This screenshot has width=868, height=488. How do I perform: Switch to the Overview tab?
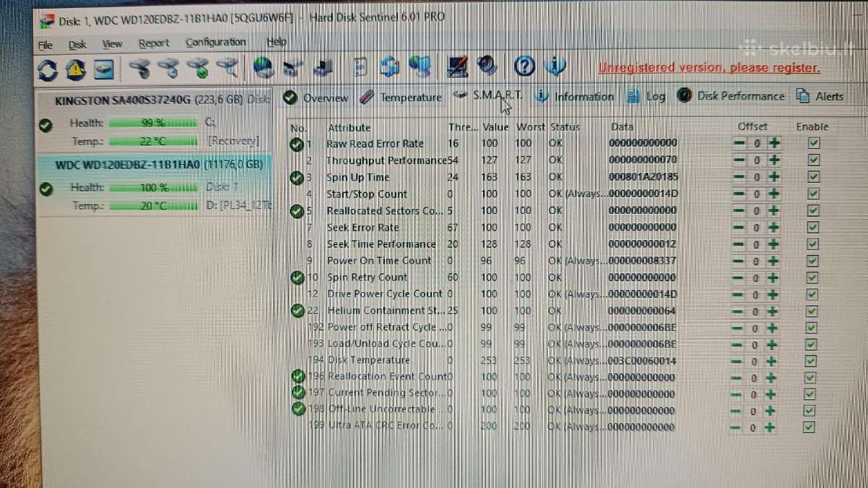tap(316, 98)
